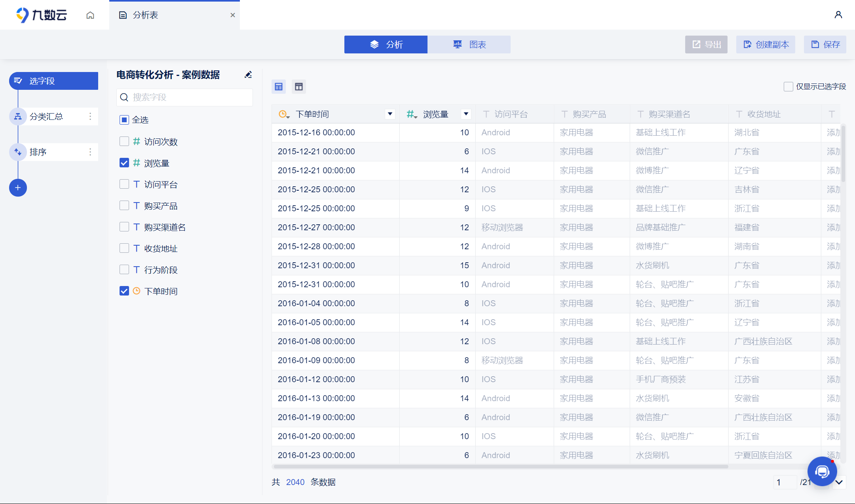
Task: Open the three-dot menu for 排序
Action: tap(90, 152)
